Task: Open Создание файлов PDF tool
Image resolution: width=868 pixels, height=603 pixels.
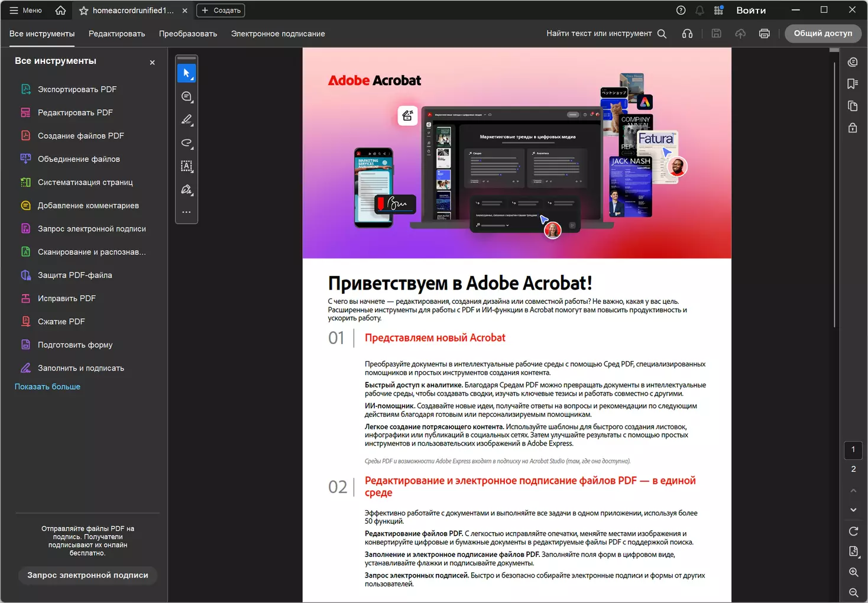Action: (85, 135)
